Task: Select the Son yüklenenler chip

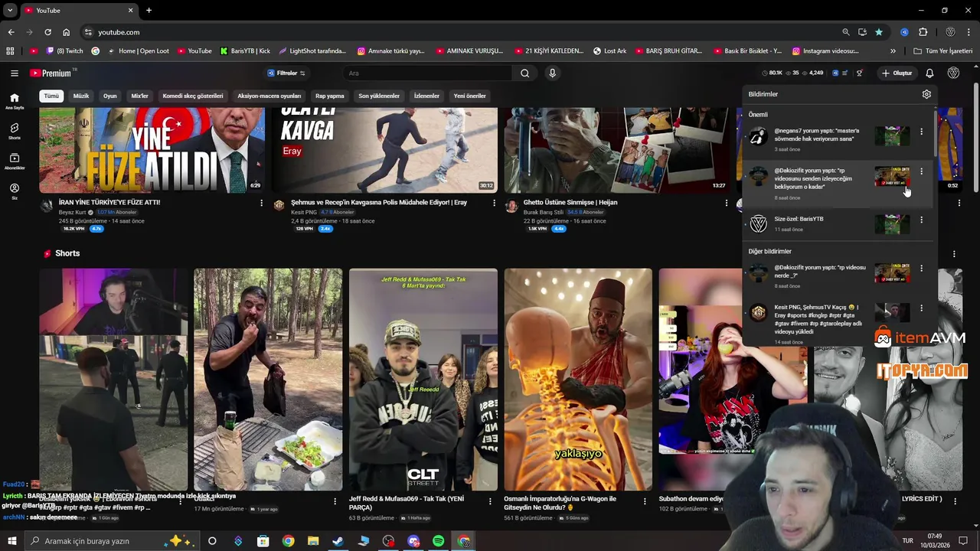Action: point(379,96)
